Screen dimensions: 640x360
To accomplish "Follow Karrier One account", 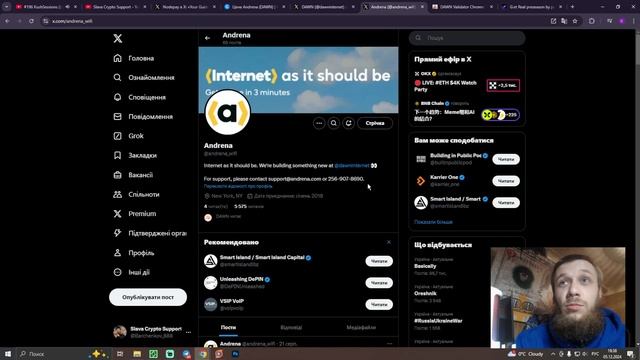I will pos(506,181).
